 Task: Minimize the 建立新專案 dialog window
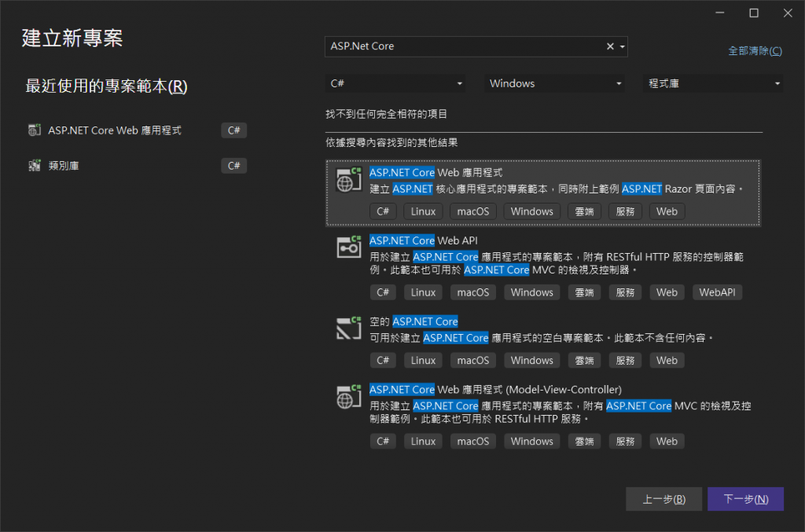click(x=720, y=13)
